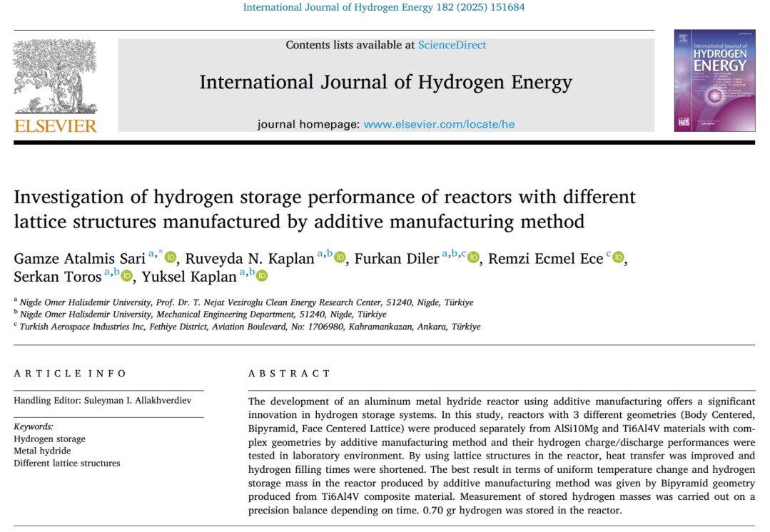Open the ORCID icon for Remzi Ecmel Ece
This screenshot has width=770, height=532.
tap(618, 257)
